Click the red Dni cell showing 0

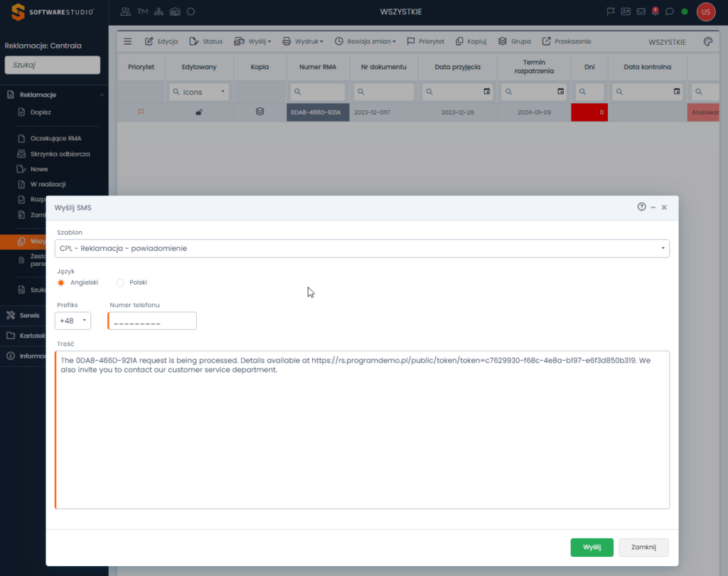tap(589, 112)
